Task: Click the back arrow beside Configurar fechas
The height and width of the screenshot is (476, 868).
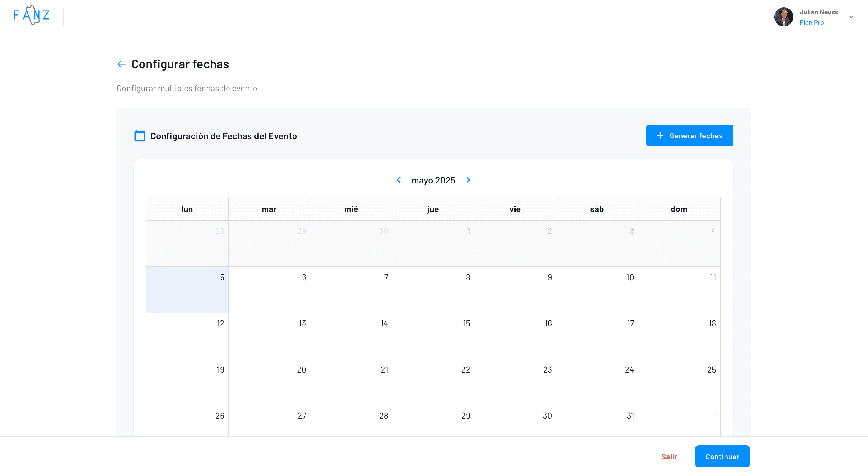Action: coord(121,64)
